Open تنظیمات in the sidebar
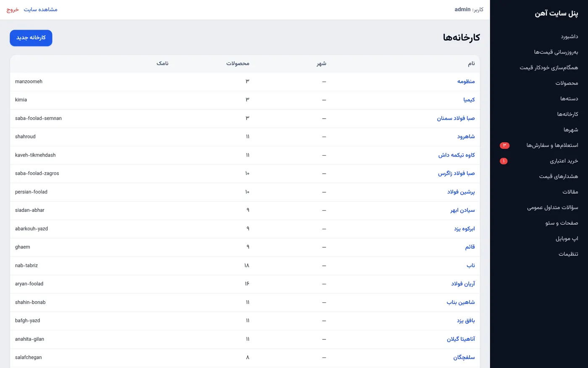Image resolution: width=588 pixels, height=368 pixels. tap(568, 254)
